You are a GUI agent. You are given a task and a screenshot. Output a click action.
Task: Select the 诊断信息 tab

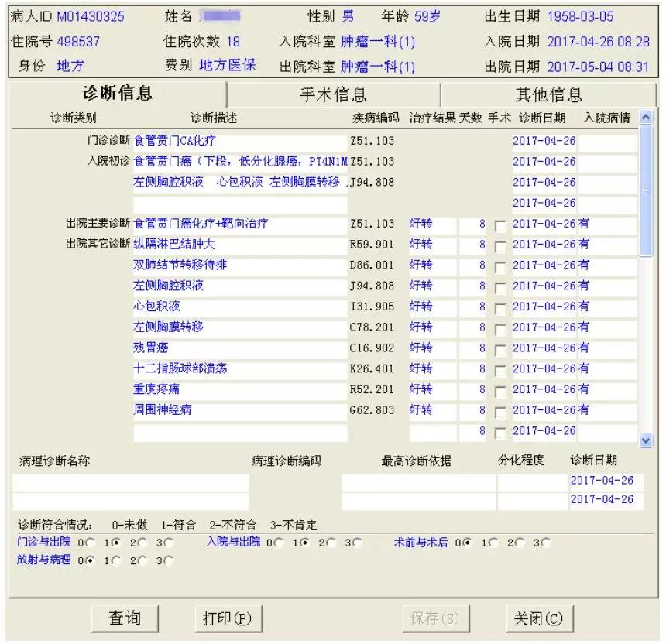point(118,94)
